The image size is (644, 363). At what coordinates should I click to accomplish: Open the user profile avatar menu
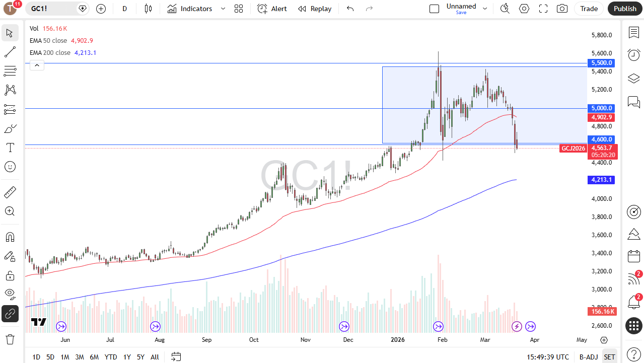point(11,9)
